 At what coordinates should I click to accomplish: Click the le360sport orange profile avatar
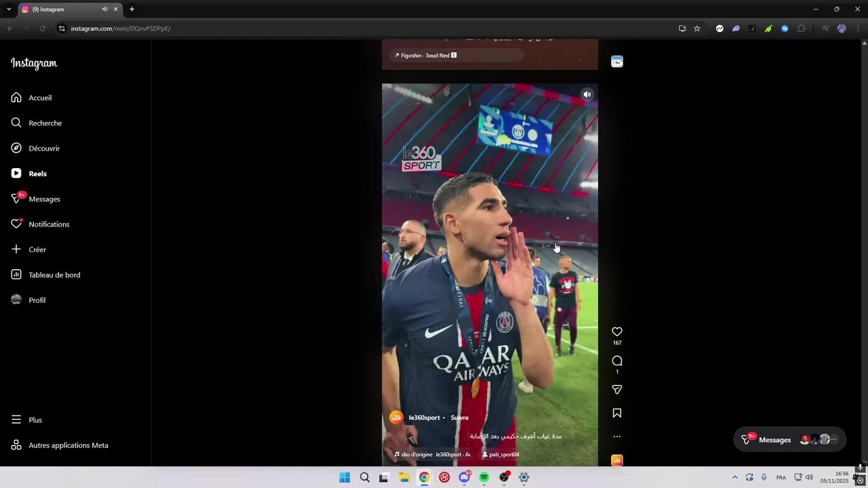click(x=396, y=418)
